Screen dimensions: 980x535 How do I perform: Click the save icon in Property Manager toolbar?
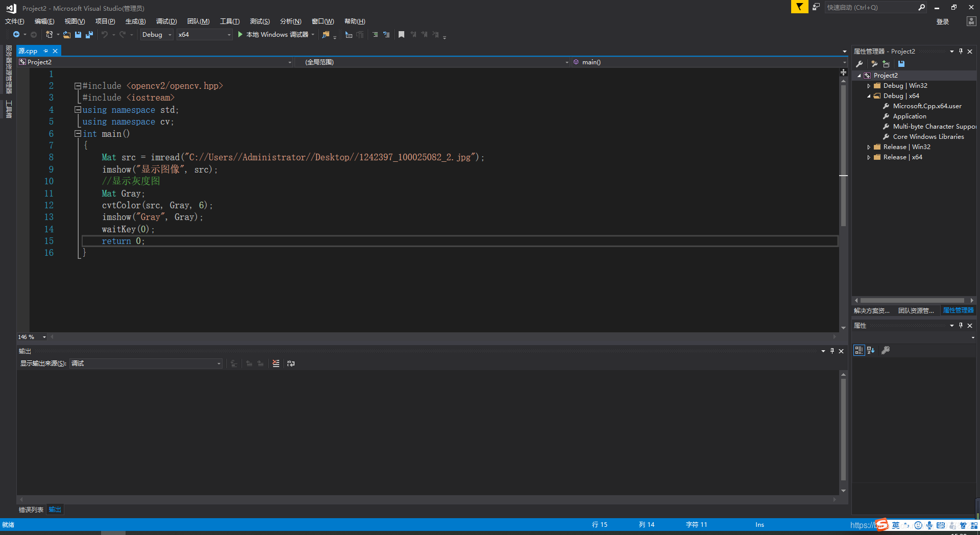[x=901, y=64]
